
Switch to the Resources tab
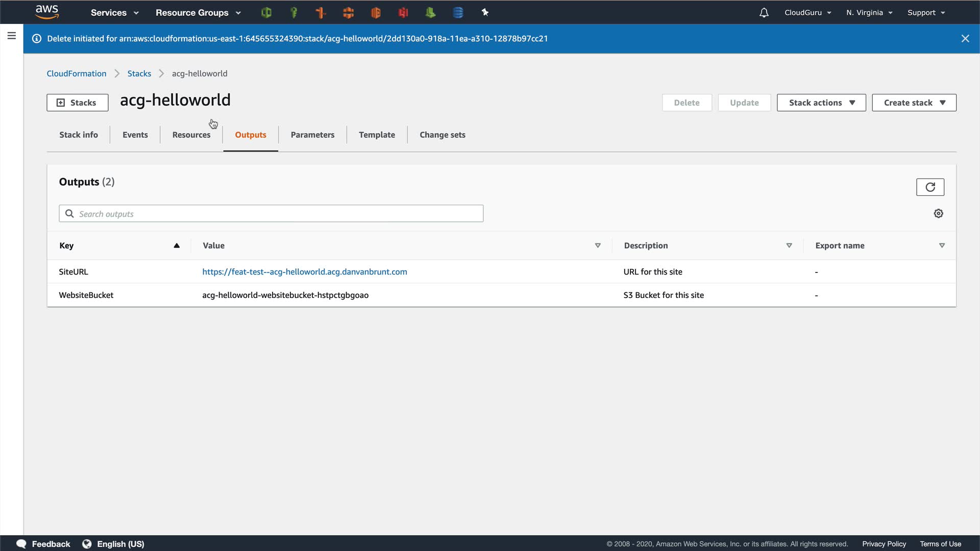point(191,135)
